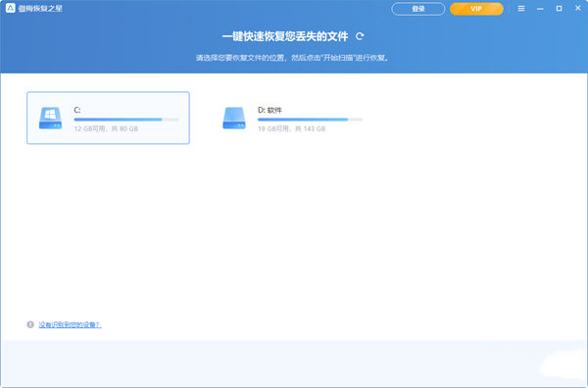
Task: Click the 登录 login button
Action: 418,9
